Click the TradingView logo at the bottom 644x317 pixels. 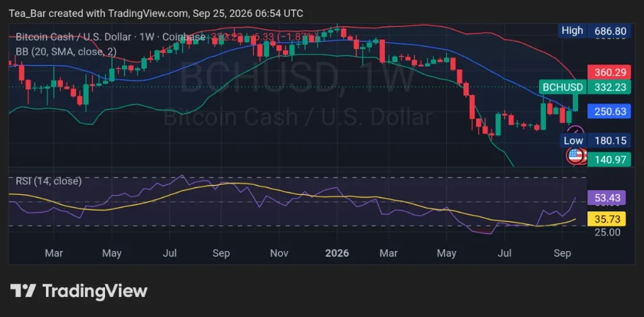(x=79, y=291)
